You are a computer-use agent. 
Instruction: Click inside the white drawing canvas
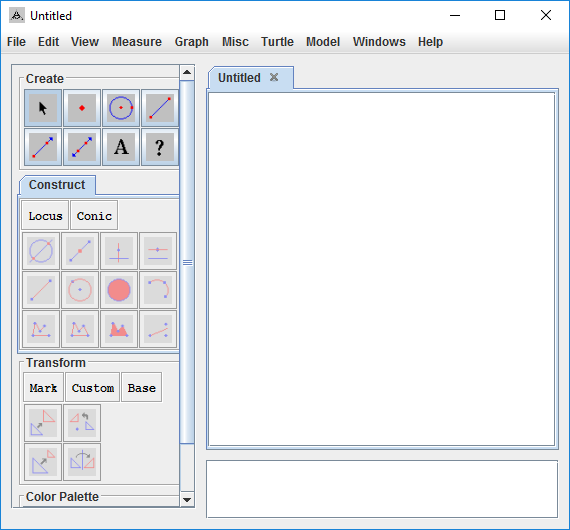(382, 269)
